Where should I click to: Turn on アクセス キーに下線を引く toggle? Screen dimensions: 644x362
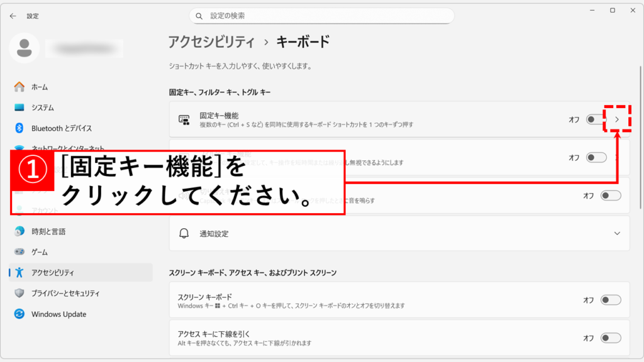611,338
